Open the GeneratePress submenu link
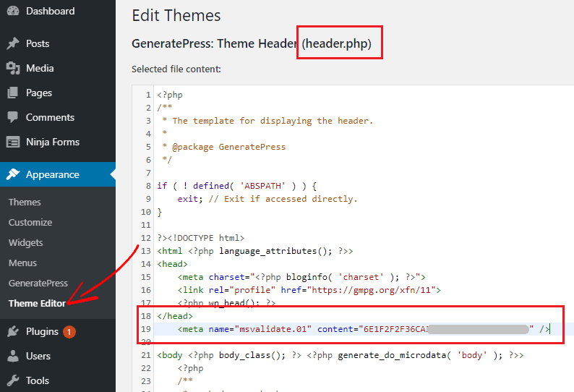 (x=38, y=283)
